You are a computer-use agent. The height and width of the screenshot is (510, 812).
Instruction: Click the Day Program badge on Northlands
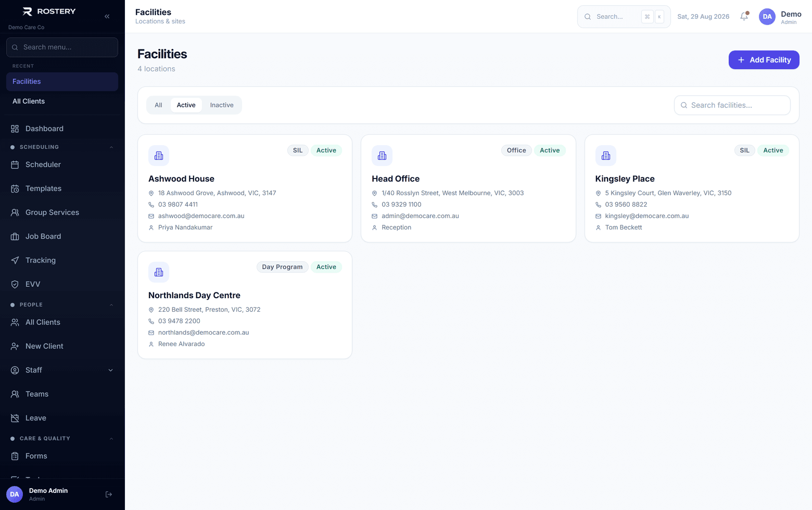pyautogui.click(x=282, y=267)
